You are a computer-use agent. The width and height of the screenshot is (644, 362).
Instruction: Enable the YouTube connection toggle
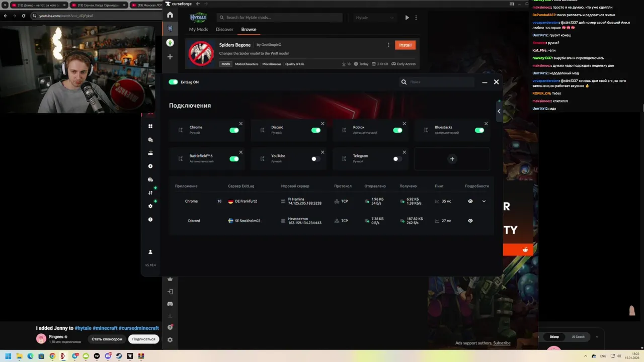pos(315,159)
